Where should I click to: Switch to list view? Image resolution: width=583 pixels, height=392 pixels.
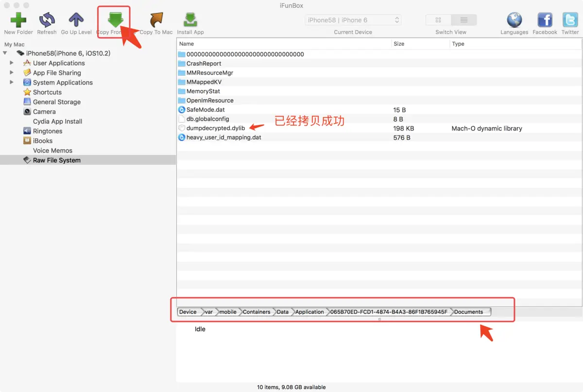(x=464, y=20)
